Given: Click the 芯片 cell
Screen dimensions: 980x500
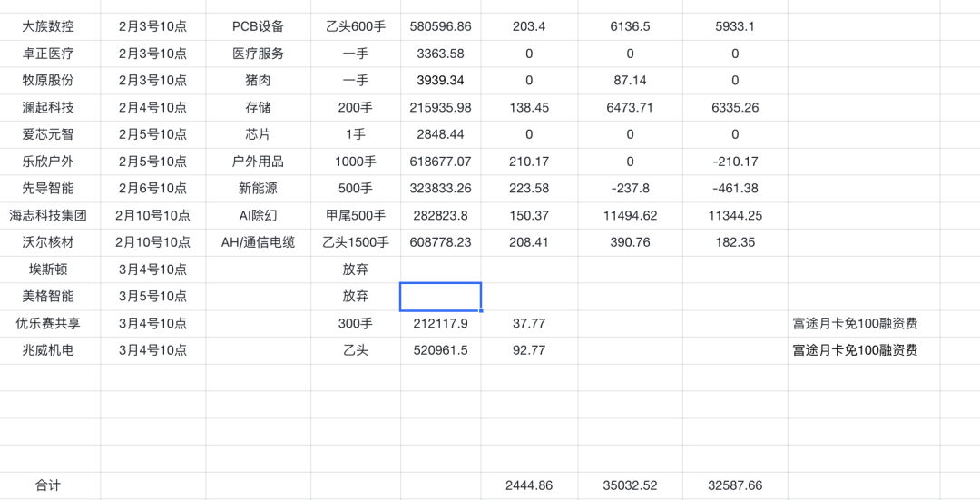Looking at the screenshot, I should (x=258, y=134).
